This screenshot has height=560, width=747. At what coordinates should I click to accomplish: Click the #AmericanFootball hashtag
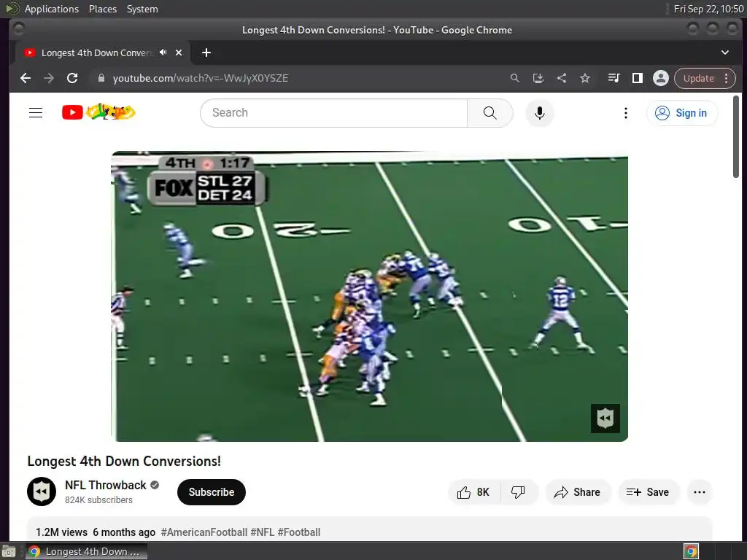pos(204,532)
